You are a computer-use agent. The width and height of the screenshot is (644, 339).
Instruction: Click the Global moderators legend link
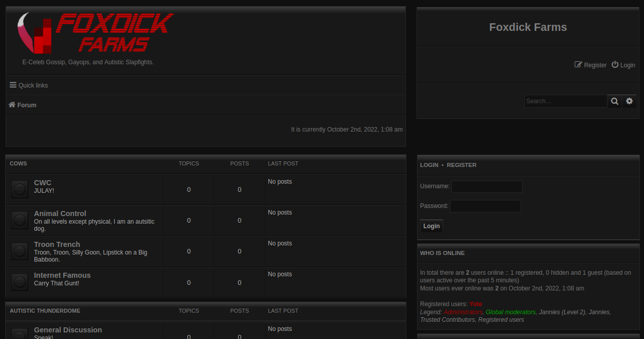511,312
